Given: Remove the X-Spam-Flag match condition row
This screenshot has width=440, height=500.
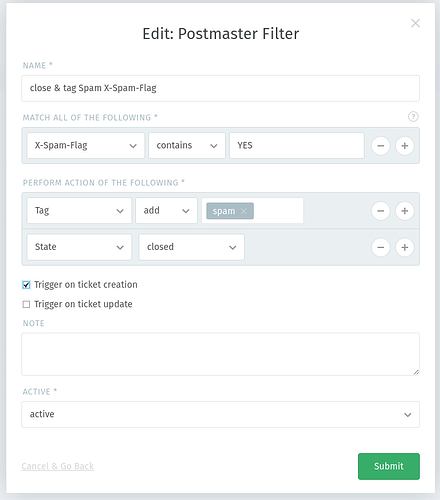Looking at the screenshot, I should click(x=381, y=146).
